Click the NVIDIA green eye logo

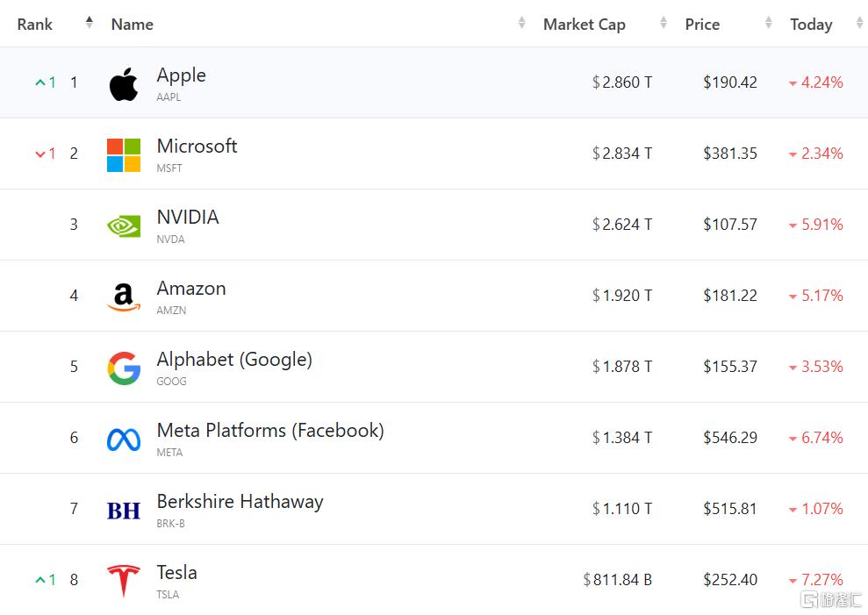tap(124, 225)
